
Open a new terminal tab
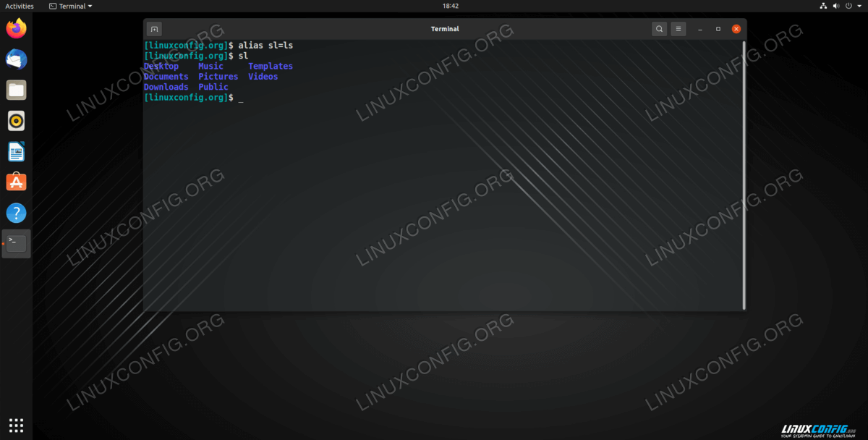point(154,29)
